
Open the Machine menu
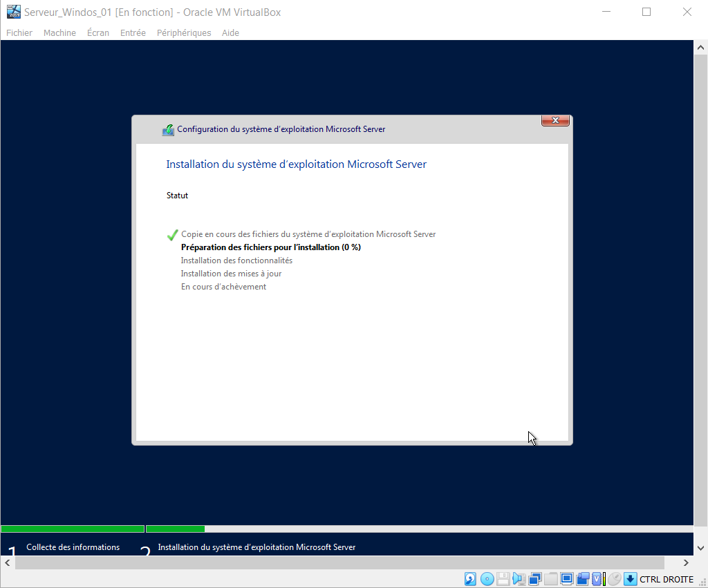(59, 32)
